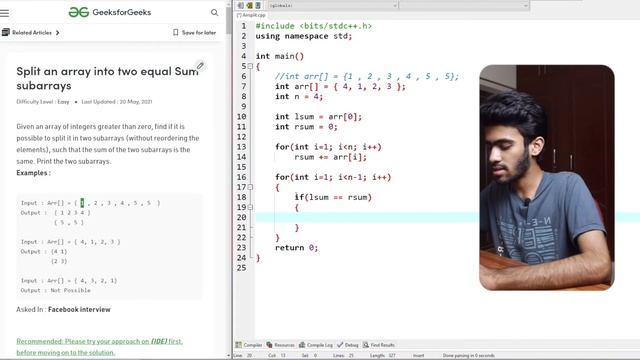Open the Resources bottom tab

280,345
